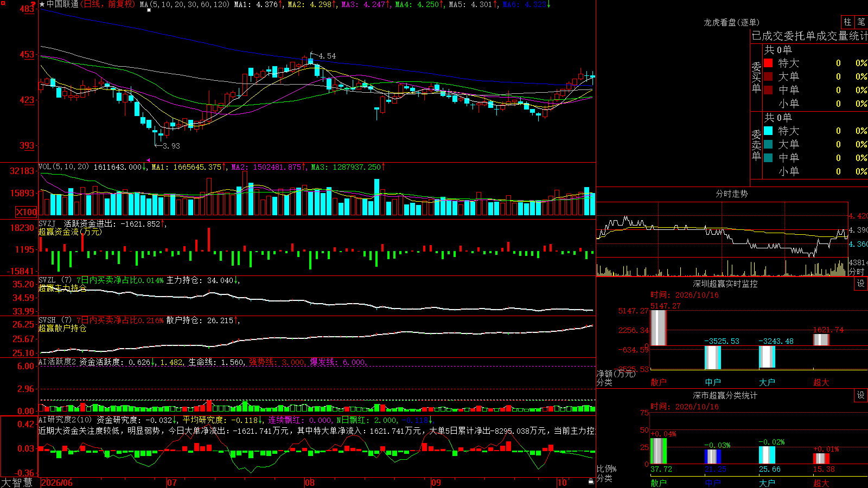868x488 pixels.
Task: Jump to the 10 month marker
Action: pos(562,483)
